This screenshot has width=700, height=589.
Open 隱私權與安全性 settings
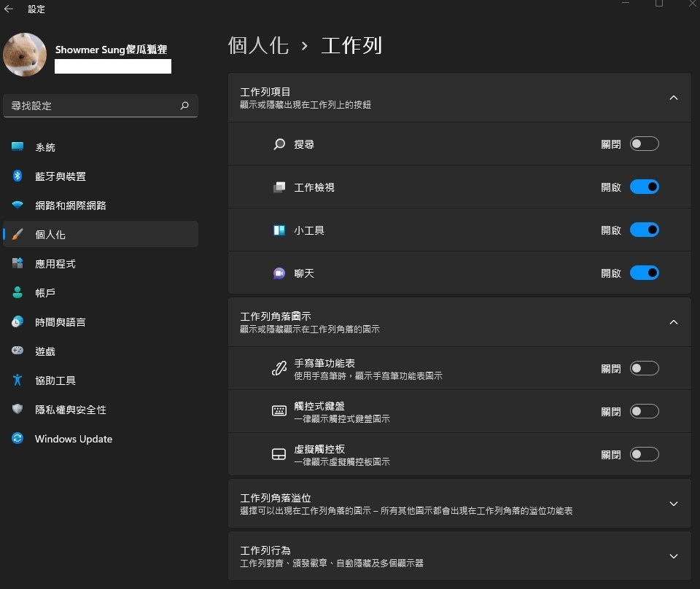coord(101,410)
